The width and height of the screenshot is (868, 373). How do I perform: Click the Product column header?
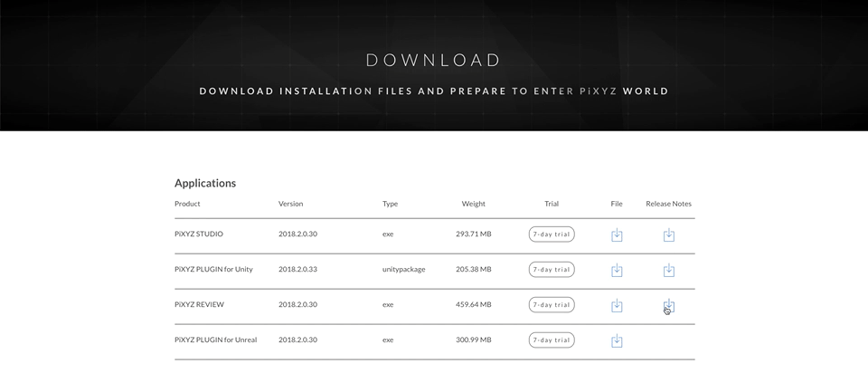click(187, 204)
